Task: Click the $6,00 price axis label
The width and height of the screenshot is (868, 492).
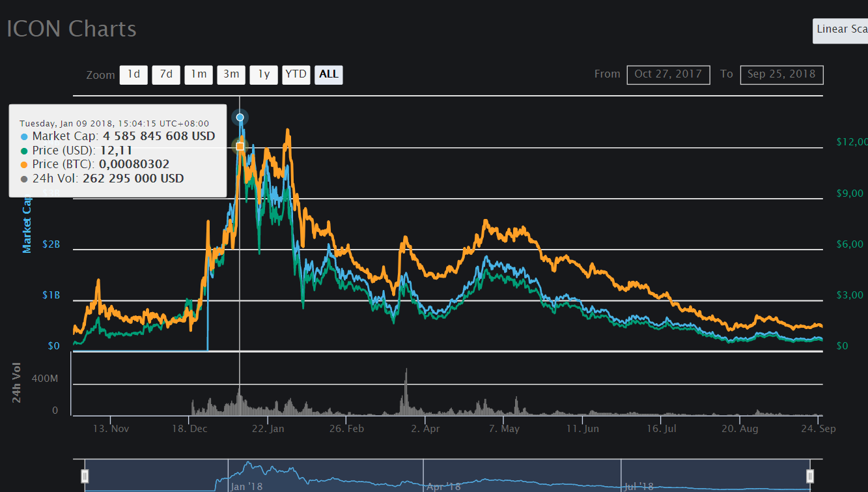Action: 850,244
